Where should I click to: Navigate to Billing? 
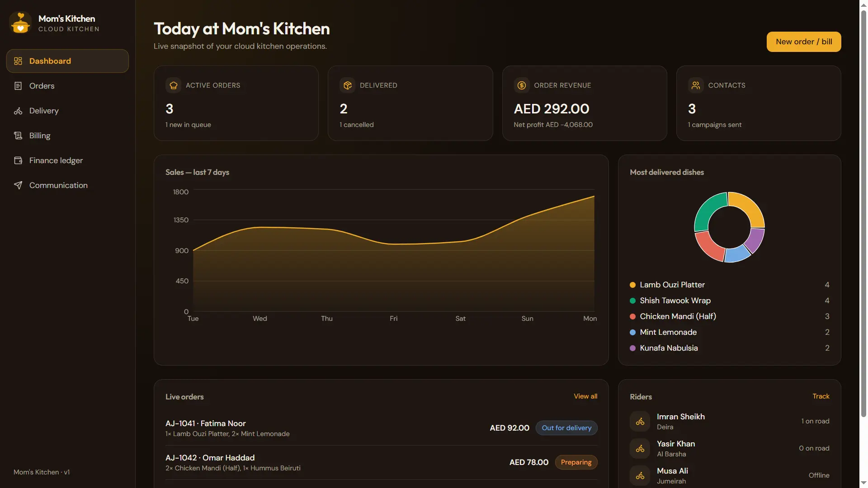tap(67, 136)
